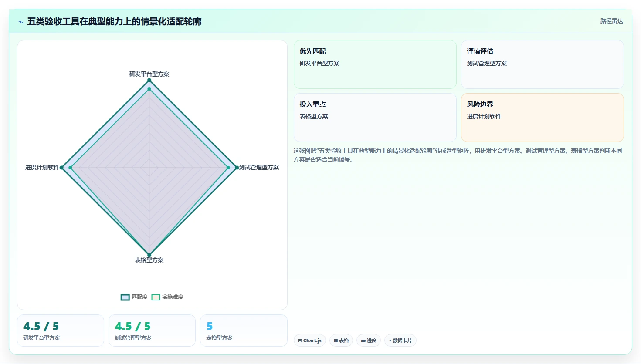Select the 风险边界 card heading
The image size is (641, 364).
(480, 104)
